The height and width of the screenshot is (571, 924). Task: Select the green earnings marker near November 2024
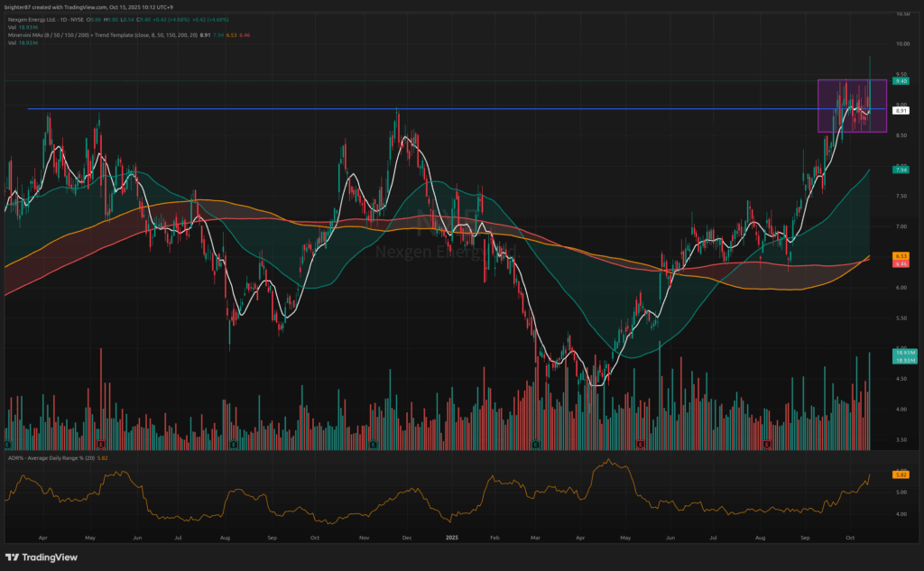point(374,444)
